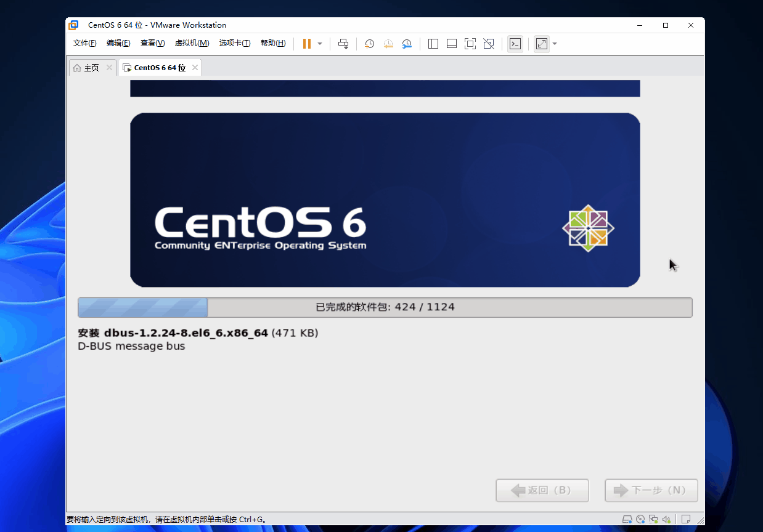Close the VMware Workstation window
The height and width of the screenshot is (532, 763).
[x=691, y=25]
